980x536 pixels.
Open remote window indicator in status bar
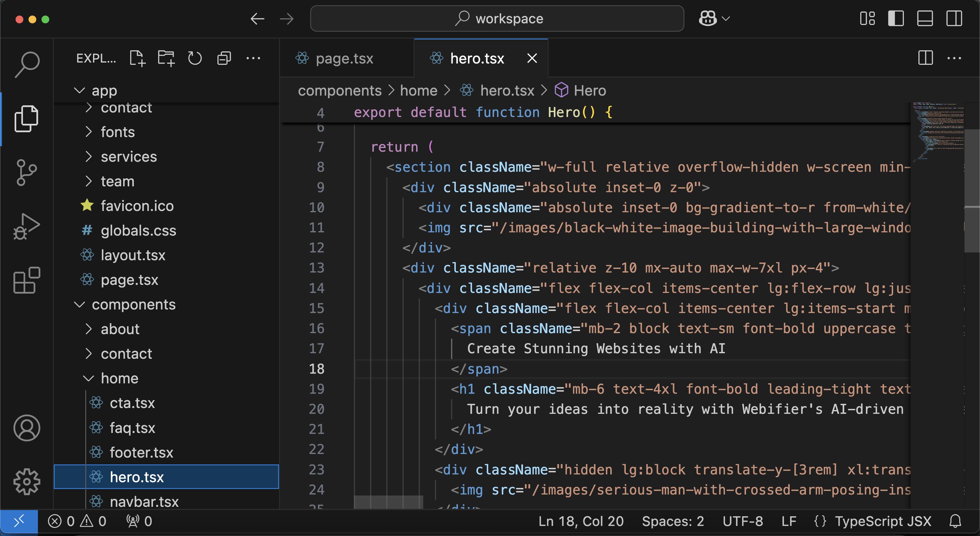(x=19, y=521)
